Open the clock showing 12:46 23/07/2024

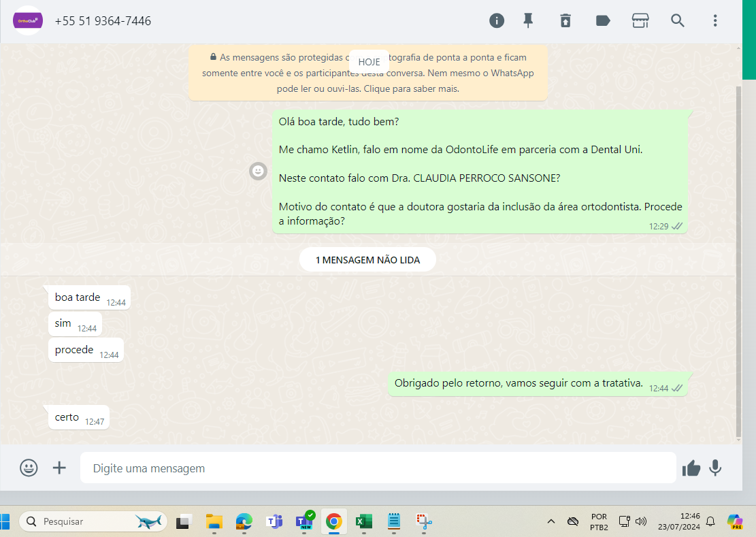coord(679,521)
